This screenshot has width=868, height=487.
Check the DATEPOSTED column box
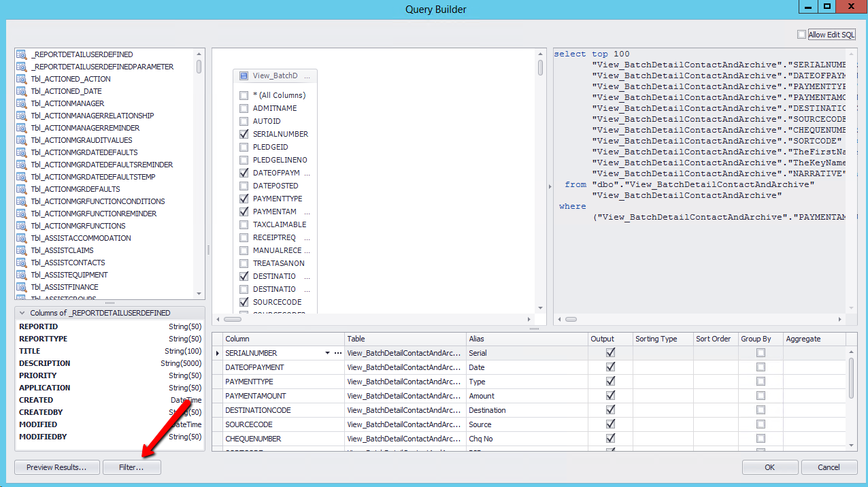point(244,186)
